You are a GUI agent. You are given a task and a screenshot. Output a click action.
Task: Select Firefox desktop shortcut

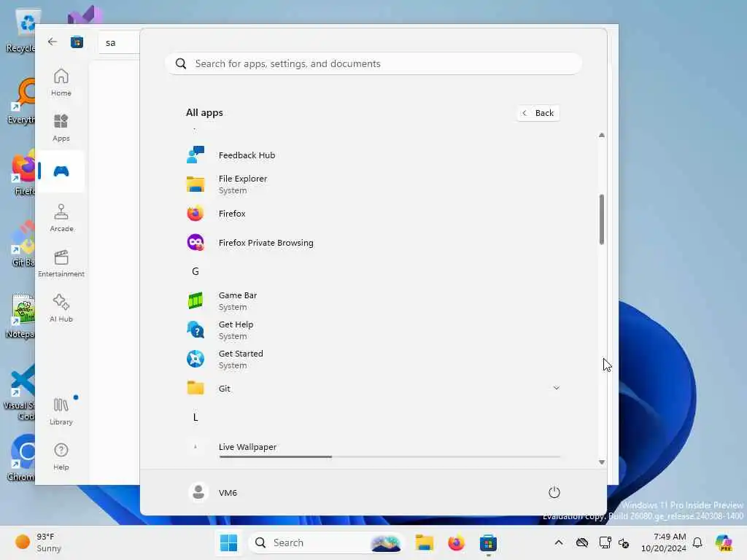pyautogui.click(x=22, y=172)
